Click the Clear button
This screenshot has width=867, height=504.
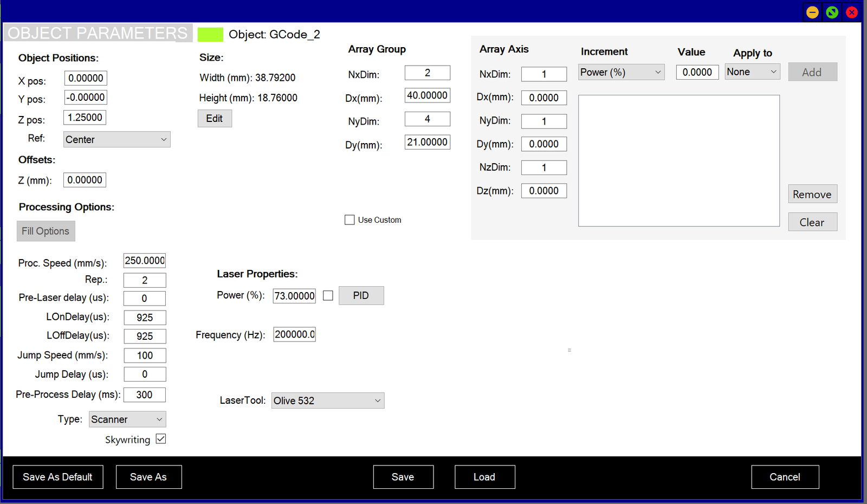click(x=812, y=222)
